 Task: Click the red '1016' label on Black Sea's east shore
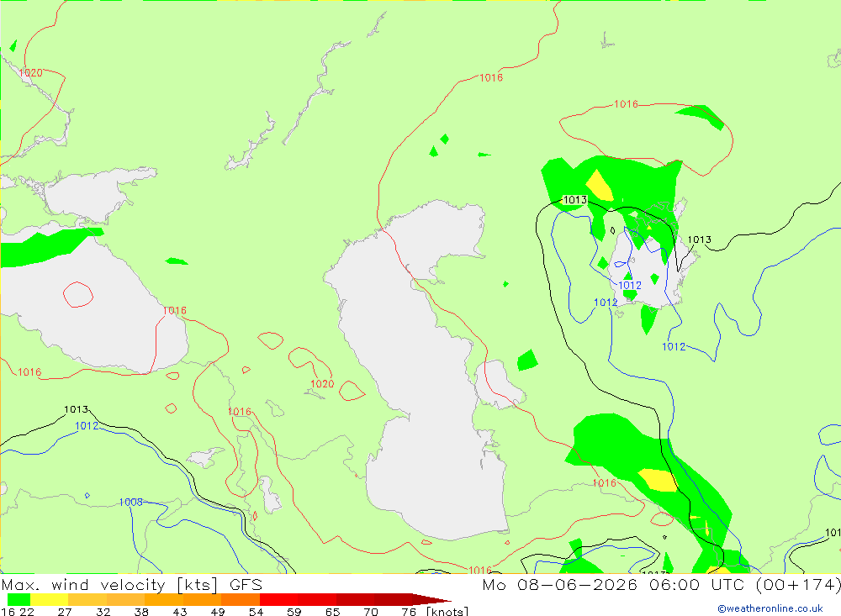click(175, 310)
